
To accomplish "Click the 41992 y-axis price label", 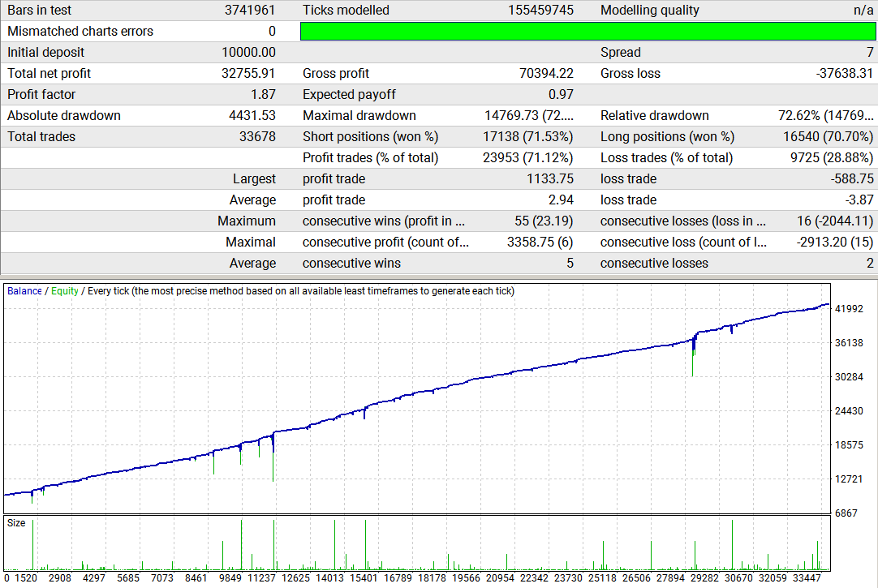I will pos(849,309).
